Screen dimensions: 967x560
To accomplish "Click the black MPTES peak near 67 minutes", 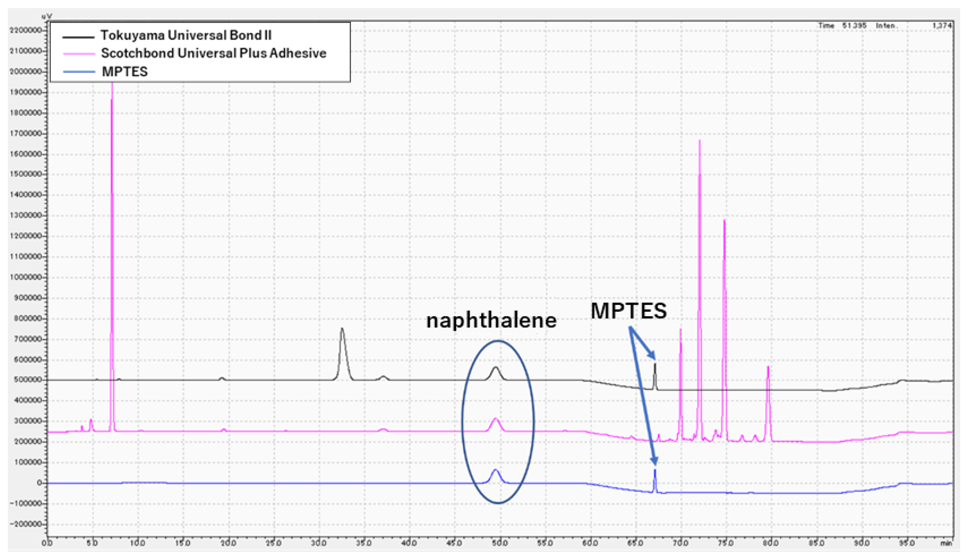I will click(655, 368).
